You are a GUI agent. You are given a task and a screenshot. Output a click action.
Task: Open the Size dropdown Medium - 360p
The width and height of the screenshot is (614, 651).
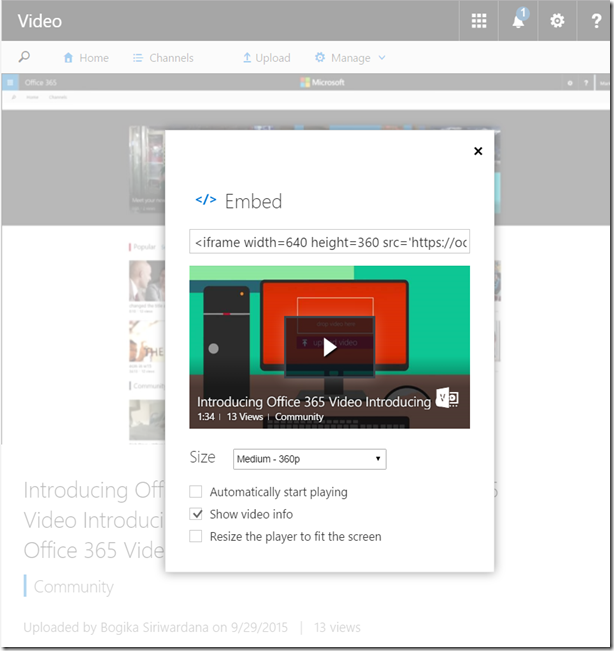click(310, 459)
